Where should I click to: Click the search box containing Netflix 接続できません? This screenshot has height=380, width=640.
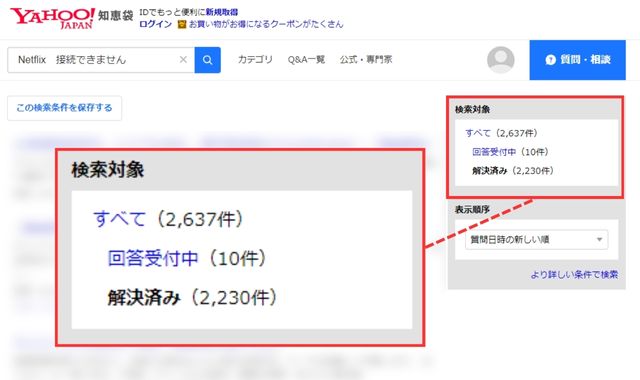(101, 60)
